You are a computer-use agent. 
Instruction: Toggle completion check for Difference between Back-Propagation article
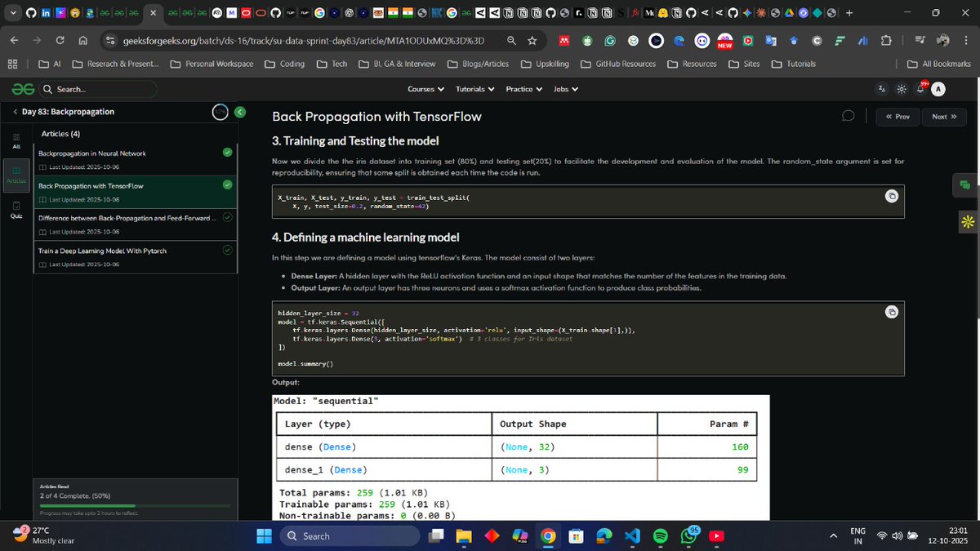[227, 217]
